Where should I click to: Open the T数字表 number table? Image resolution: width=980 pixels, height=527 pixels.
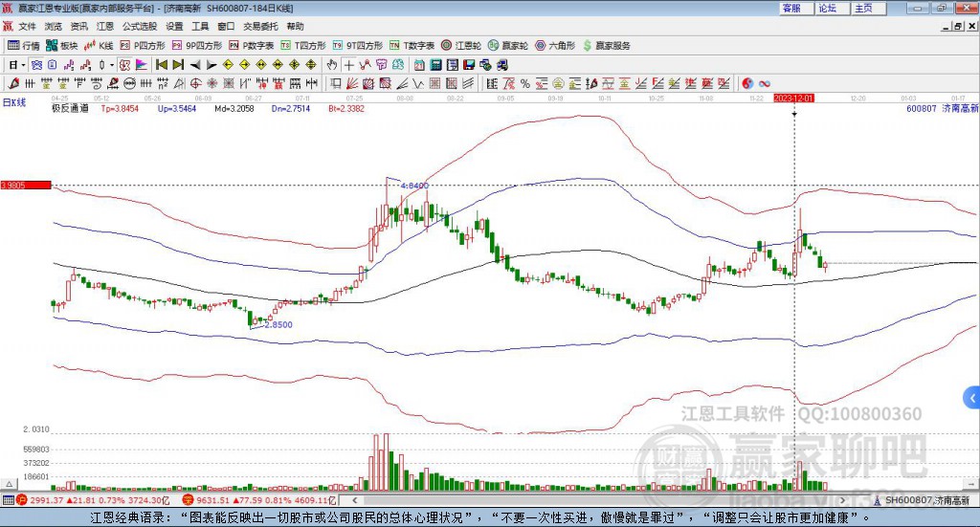[x=412, y=46]
